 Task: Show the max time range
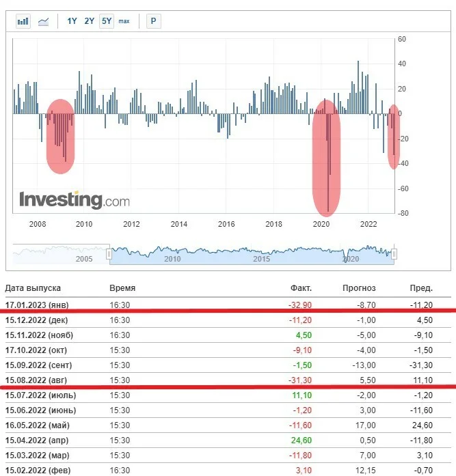pyautogui.click(x=124, y=21)
